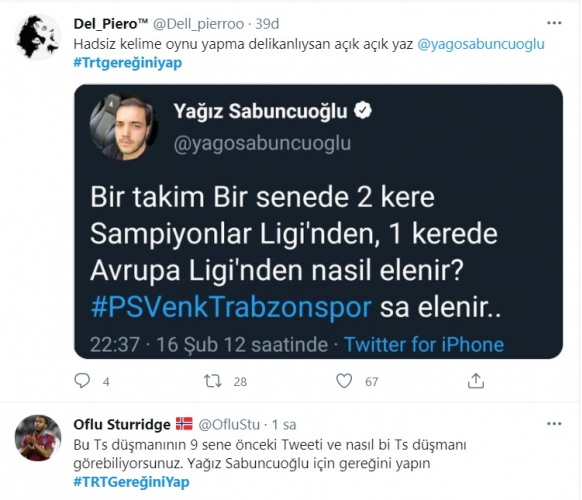The image size is (582, 500).
Task: Open Oflu Sturridge's tweet text
Action: click(x=270, y=454)
